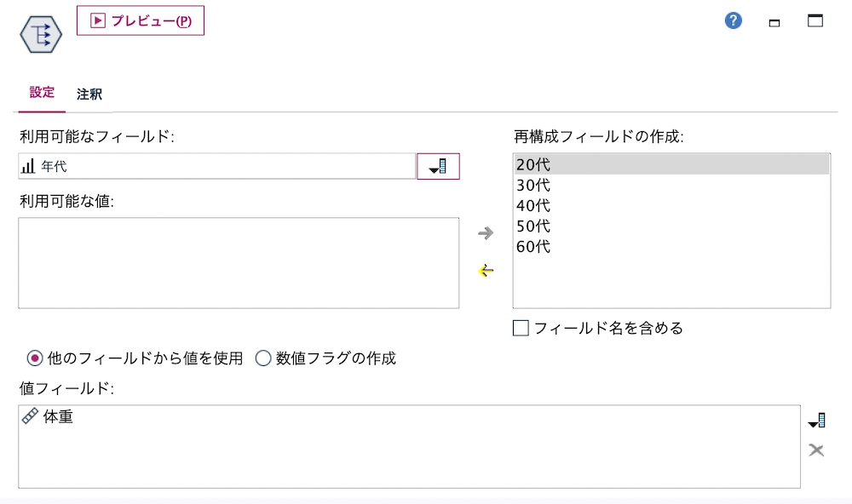Click the restructure node icon top-left
Screen dimensions: 852x504
click(x=39, y=34)
